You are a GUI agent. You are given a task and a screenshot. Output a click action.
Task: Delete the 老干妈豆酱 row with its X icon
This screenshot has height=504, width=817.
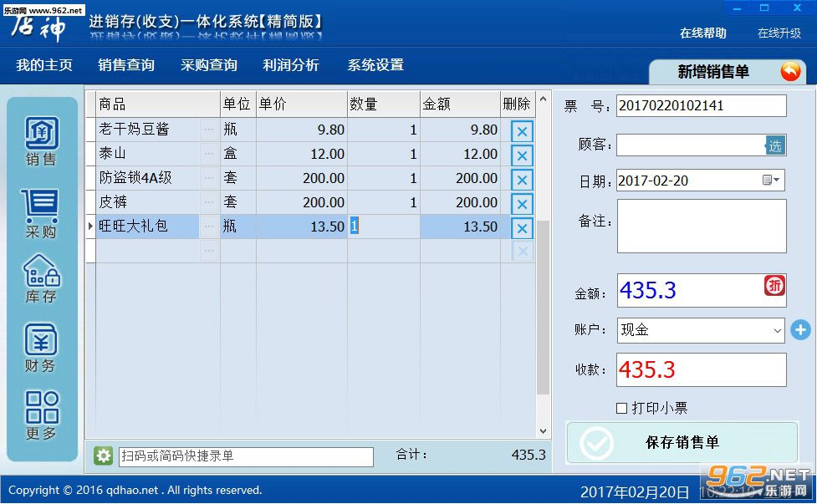point(522,131)
